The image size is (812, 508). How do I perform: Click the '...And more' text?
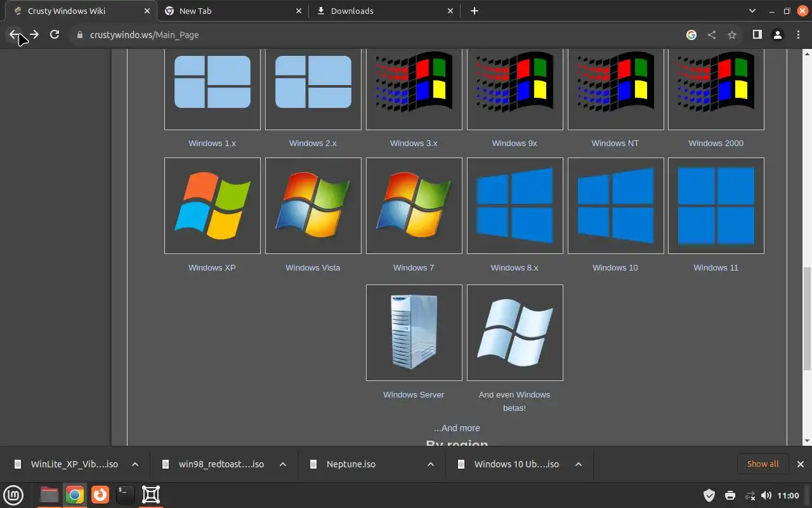[457, 428]
